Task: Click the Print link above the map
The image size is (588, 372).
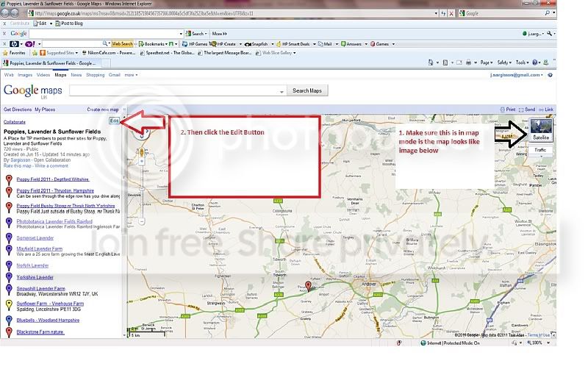Action: coord(508,110)
